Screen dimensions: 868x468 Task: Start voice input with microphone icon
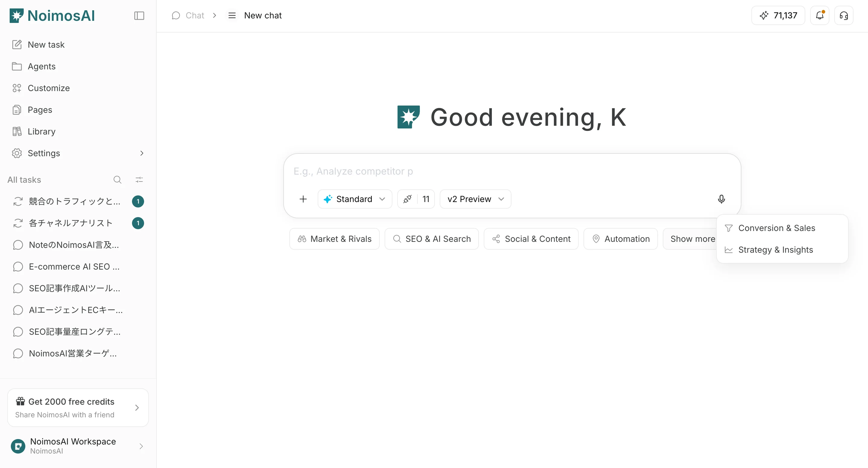point(722,199)
